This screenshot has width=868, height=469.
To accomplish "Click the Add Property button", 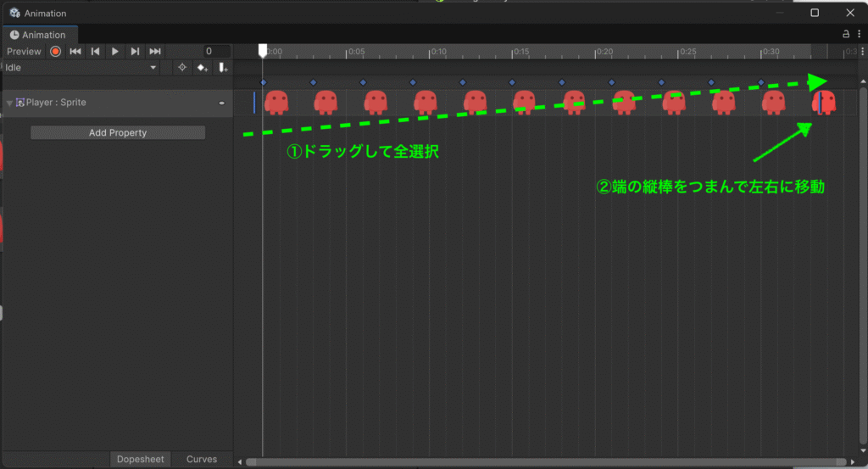I will coord(118,132).
